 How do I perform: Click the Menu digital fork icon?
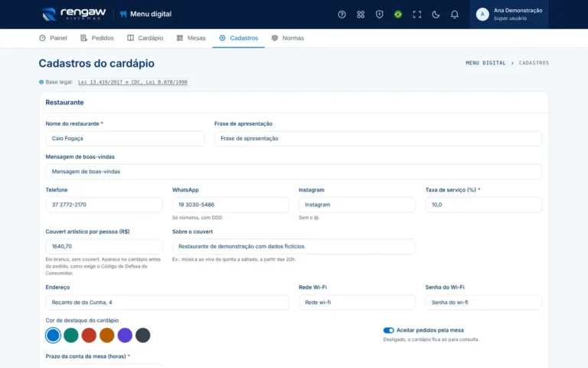[x=123, y=15]
